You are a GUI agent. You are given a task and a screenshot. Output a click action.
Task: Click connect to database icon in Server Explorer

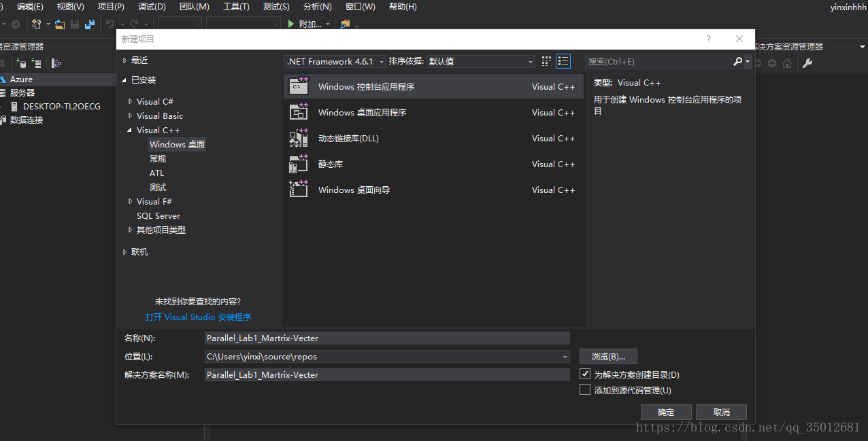(x=21, y=63)
